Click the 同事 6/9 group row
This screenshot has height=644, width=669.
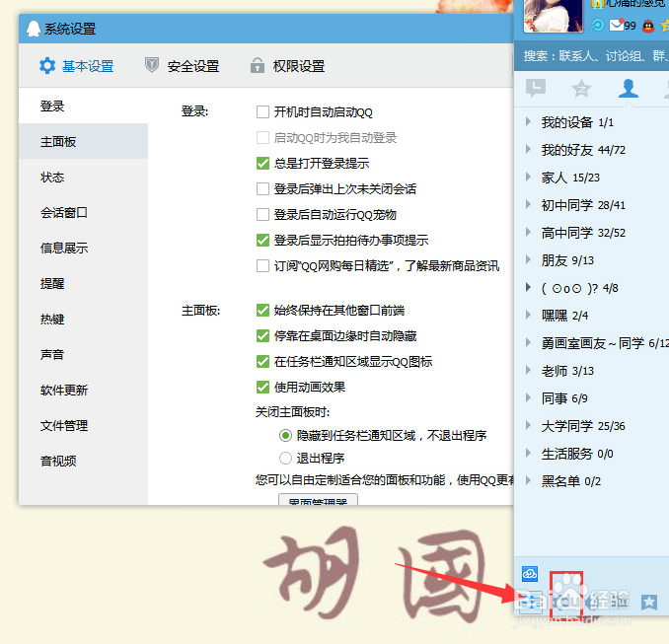[591, 398]
